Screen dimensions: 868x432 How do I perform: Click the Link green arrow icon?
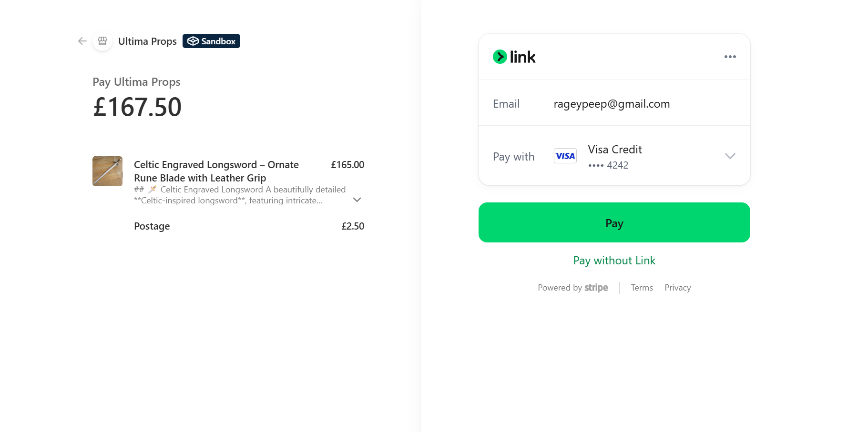pos(500,56)
